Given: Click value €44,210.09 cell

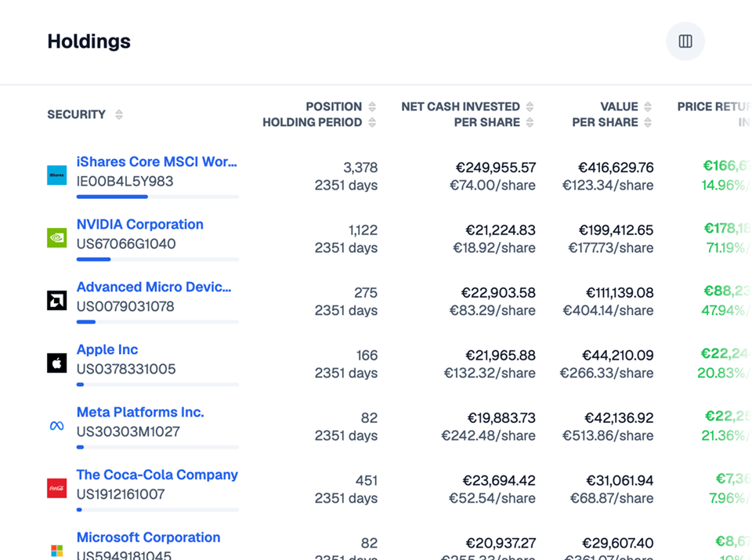Looking at the screenshot, I should coord(618,356).
